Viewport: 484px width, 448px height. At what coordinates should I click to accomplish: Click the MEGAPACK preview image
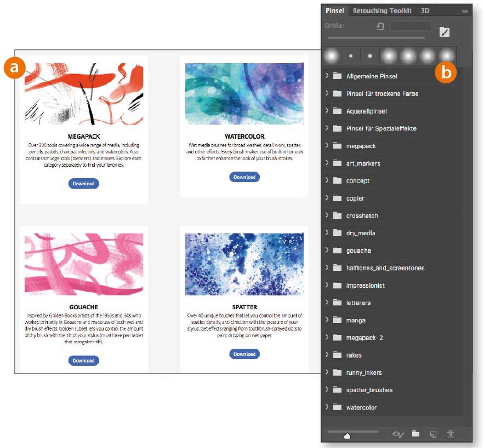[x=84, y=94]
